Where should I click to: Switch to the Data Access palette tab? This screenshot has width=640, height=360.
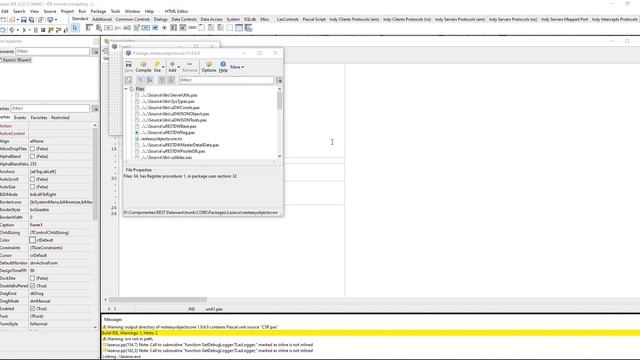click(211, 19)
